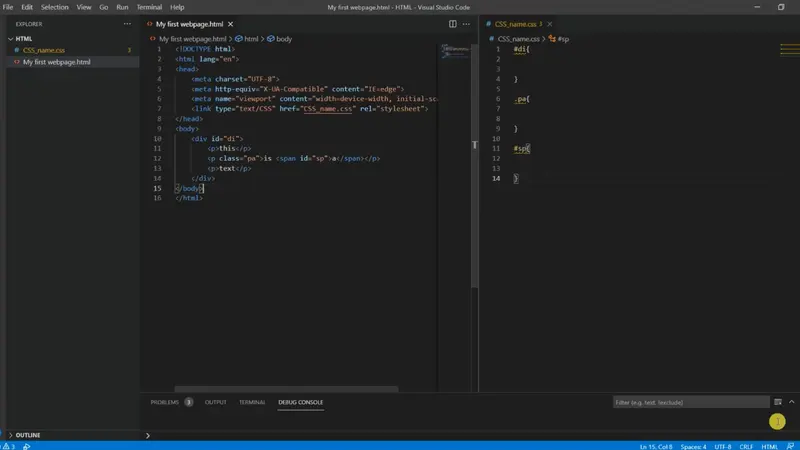Viewport: 800px width, 450px height.
Task: Open the Selection menu
Action: click(x=55, y=7)
